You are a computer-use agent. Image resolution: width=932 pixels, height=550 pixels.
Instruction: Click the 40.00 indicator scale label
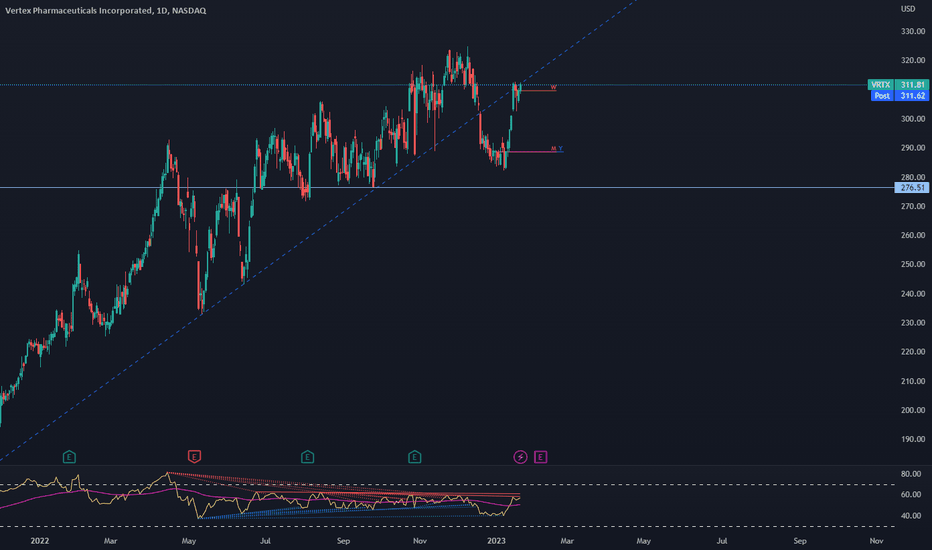point(911,516)
